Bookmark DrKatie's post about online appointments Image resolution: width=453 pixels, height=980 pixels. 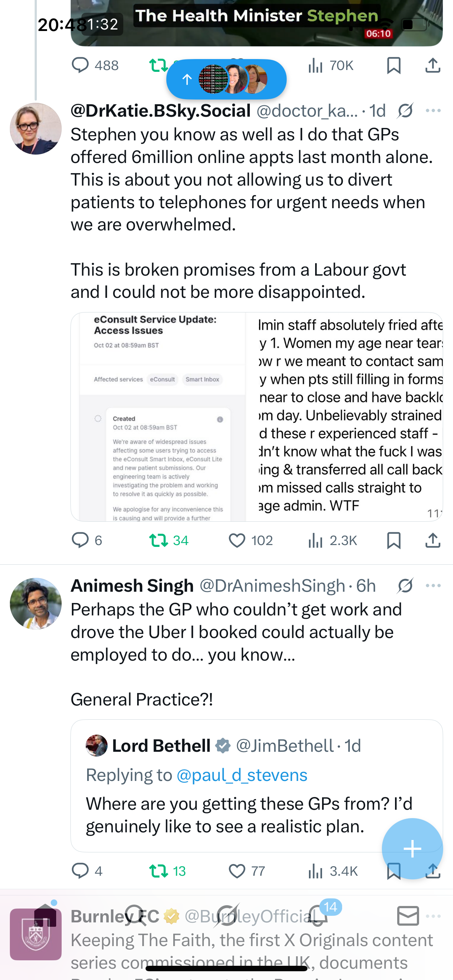[x=393, y=540]
